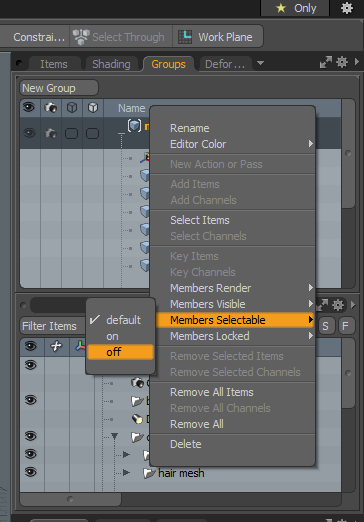This screenshot has height=522, width=364.
Task: Click the hair mesh folder icon
Action: click(150, 473)
